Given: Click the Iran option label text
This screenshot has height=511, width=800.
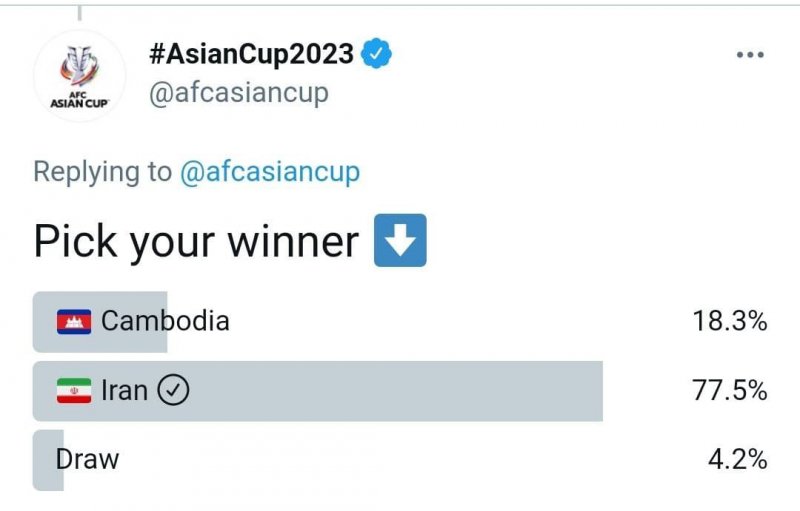Looking at the screenshot, I should pos(124,391).
